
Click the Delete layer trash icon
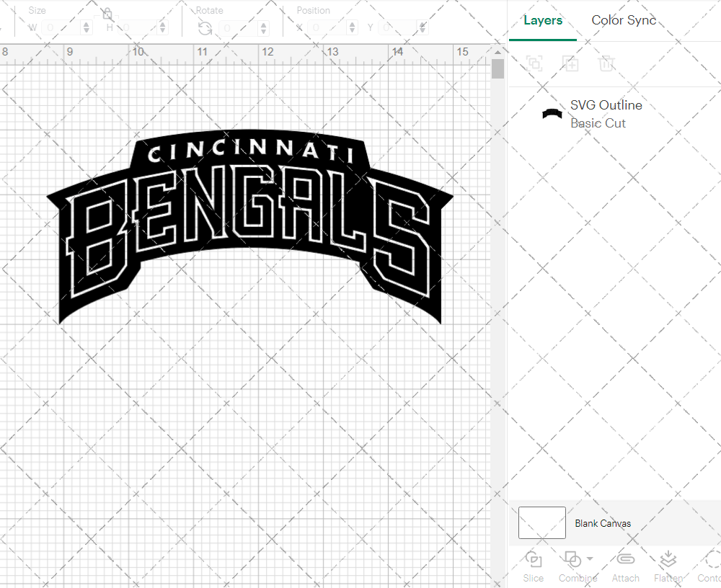pyautogui.click(x=606, y=63)
